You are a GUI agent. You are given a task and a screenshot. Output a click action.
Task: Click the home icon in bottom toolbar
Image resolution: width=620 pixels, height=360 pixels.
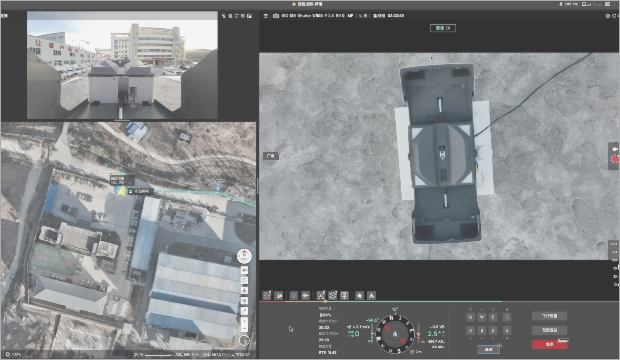pos(359,296)
